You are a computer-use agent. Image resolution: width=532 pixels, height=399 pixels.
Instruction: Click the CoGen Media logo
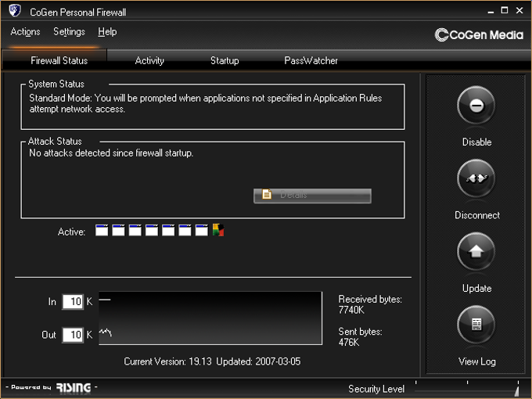(479, 34)
